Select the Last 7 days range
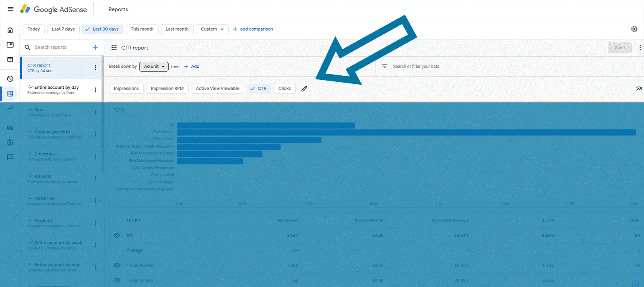This screenshot has width=644, height=287. coord(63,29)
